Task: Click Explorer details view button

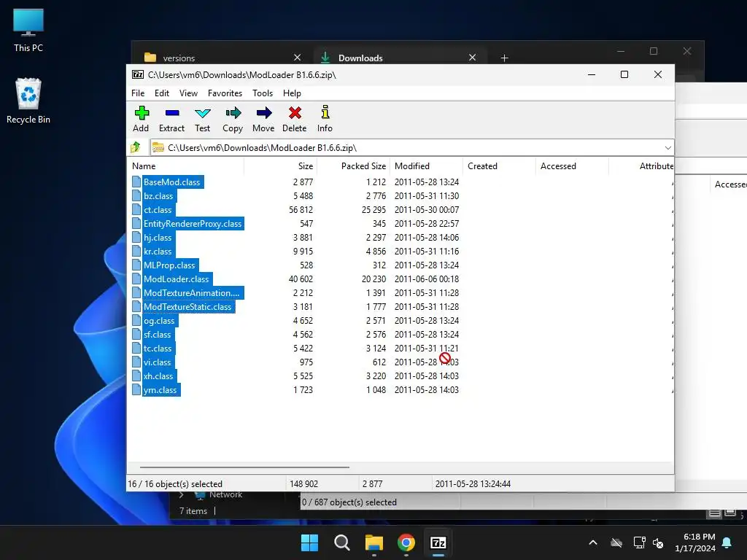Action: (714, 513)
